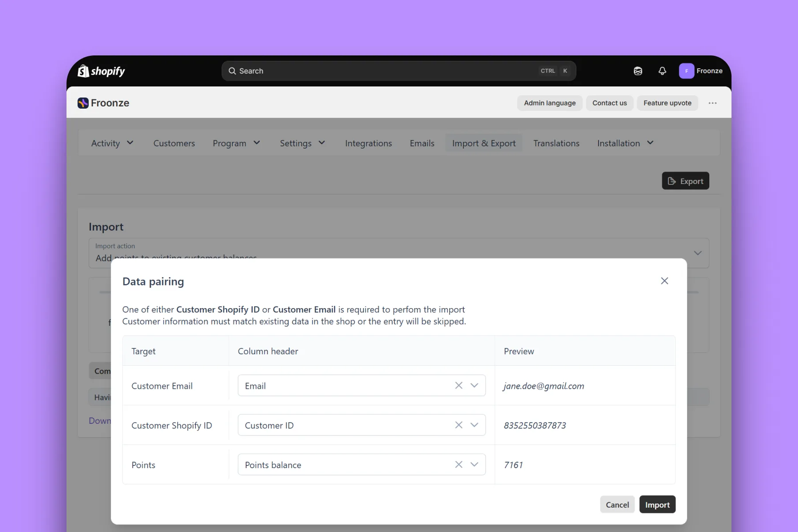This screenshot has width=798, height=532.
Task: Open the notifications bell
Action: [x=662, y=71]
